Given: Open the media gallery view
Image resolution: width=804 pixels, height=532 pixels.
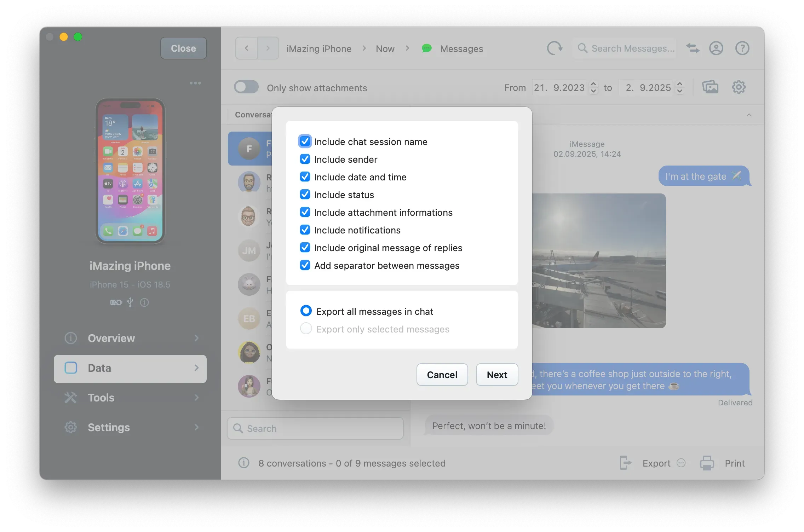Looking at the screenshot, I should [x=711, y=87].
